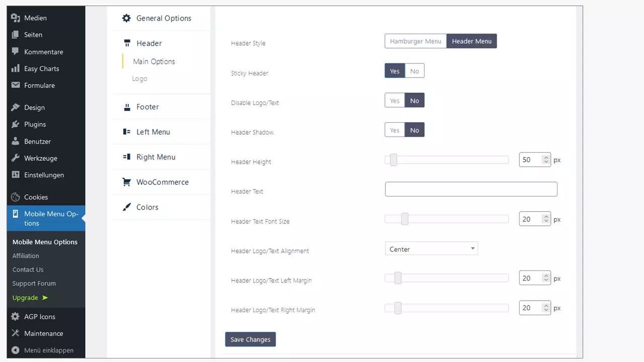Set Disable Logo/Text to No
Image resolution: width=644 pixels, height=362 pixels.
(415, 101)
